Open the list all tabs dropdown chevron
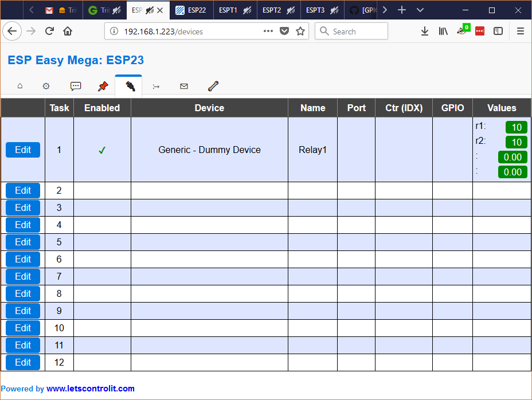Image resolution: width=532 pixels, height=400 pixels. [x=420, y=10]
